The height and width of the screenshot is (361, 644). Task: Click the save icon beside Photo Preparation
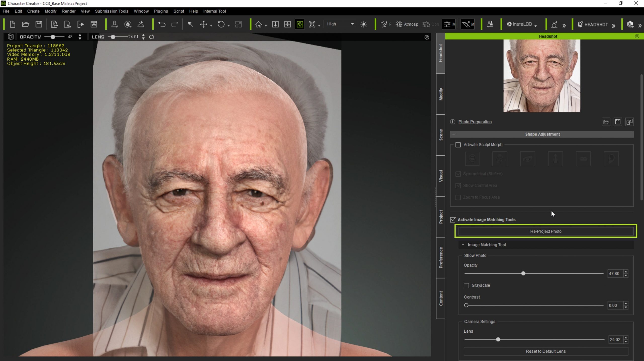tap(618, 122)
